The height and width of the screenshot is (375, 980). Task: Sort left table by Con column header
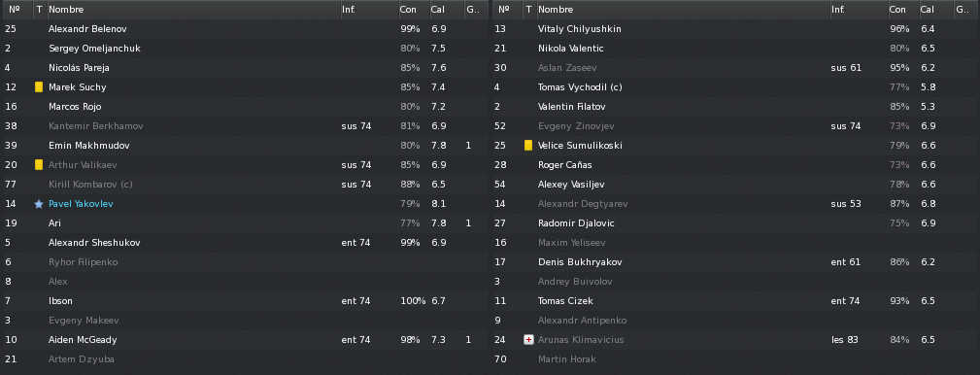coord(414,10)
